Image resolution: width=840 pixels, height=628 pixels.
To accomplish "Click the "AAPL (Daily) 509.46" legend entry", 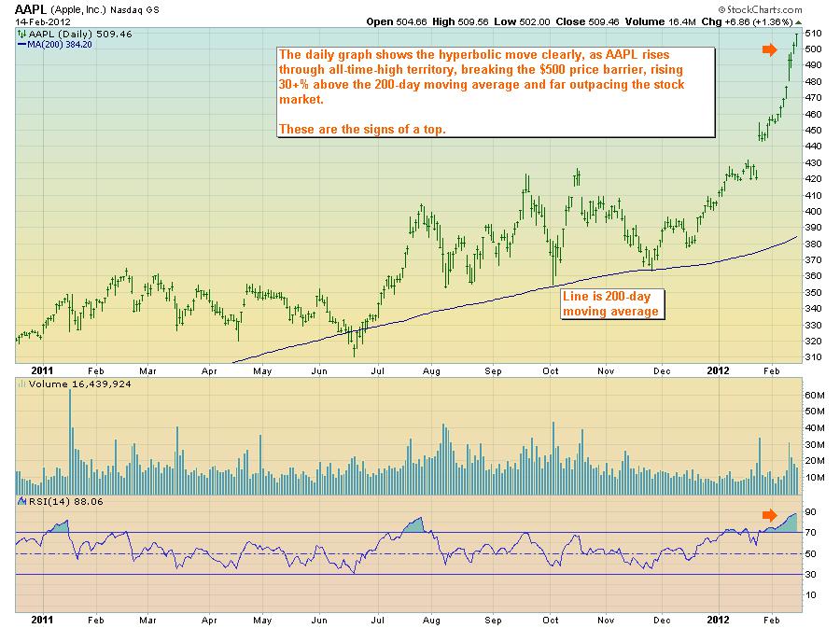I will point(80,34).
